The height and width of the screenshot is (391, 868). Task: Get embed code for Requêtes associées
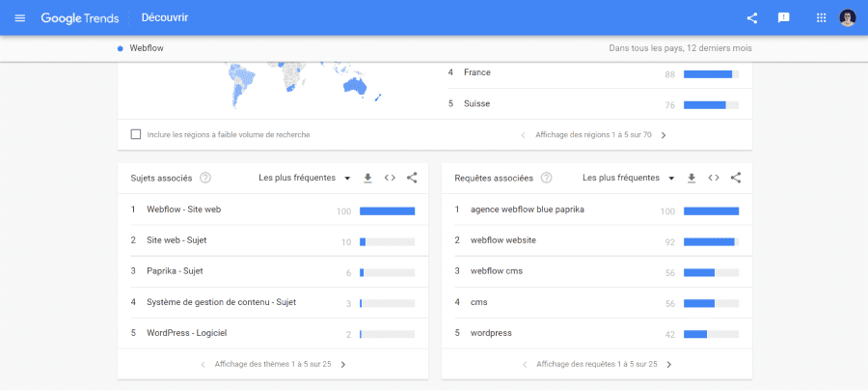point(714,179)
